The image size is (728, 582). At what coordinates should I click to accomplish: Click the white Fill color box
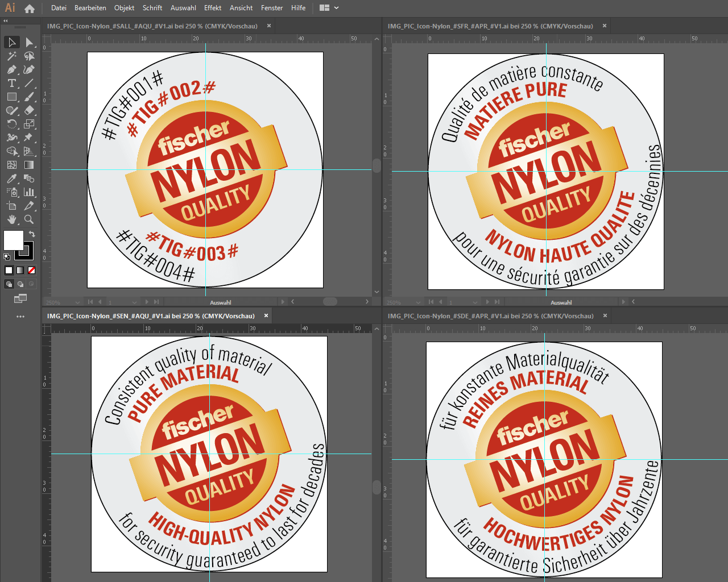pyautogui.click(x=14, y=240)
